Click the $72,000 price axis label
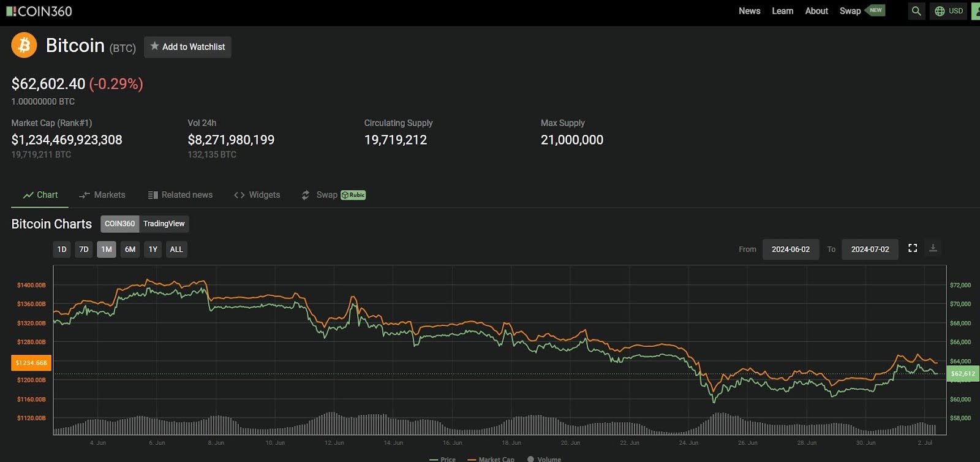 click(x=960, y=285)
